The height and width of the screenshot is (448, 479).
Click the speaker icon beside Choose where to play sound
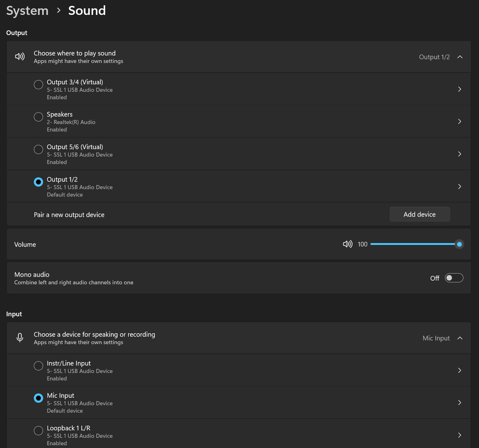[x=20, y=56]
